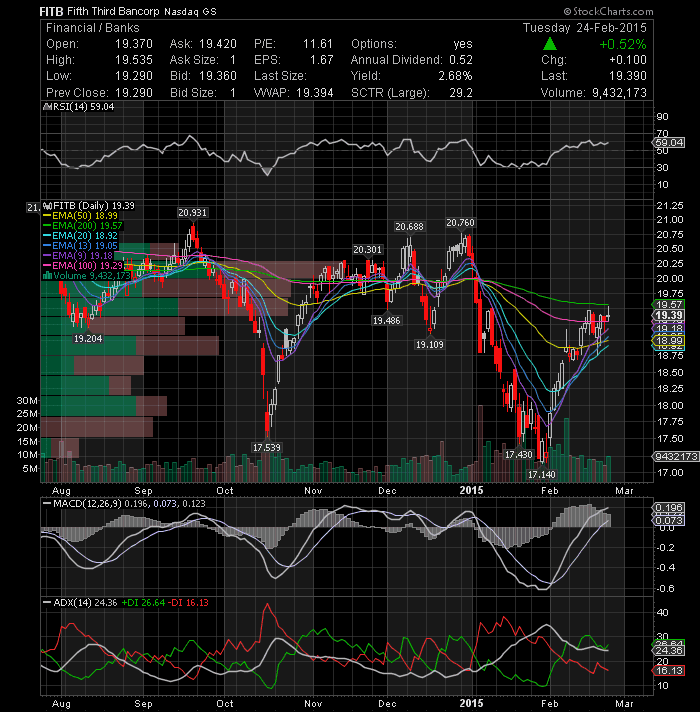Viewport: 700px width, 712px height.
Task: Click the 9432173 volume axis tag
Action: click(x=675, y=456)
